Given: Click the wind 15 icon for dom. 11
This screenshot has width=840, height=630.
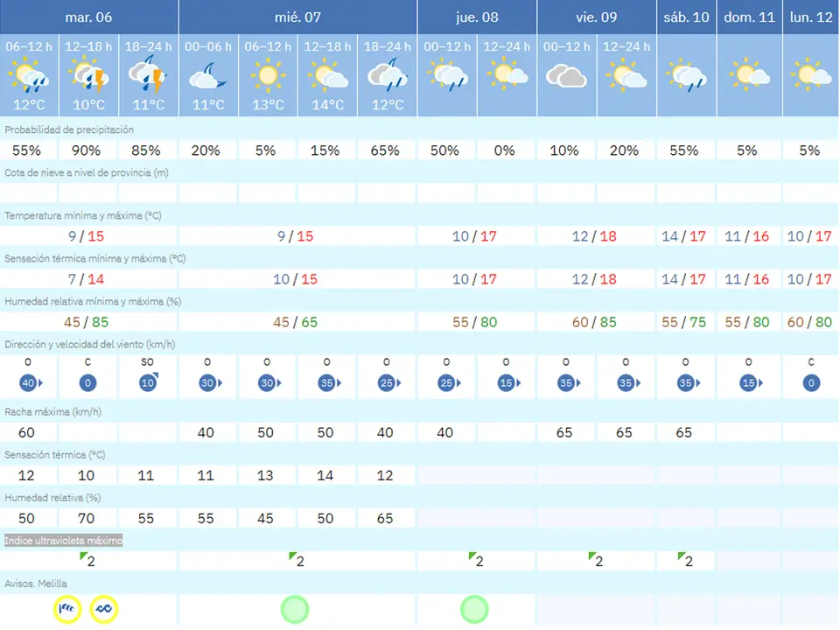Looking at the screenshot, I should coord(751,383).
